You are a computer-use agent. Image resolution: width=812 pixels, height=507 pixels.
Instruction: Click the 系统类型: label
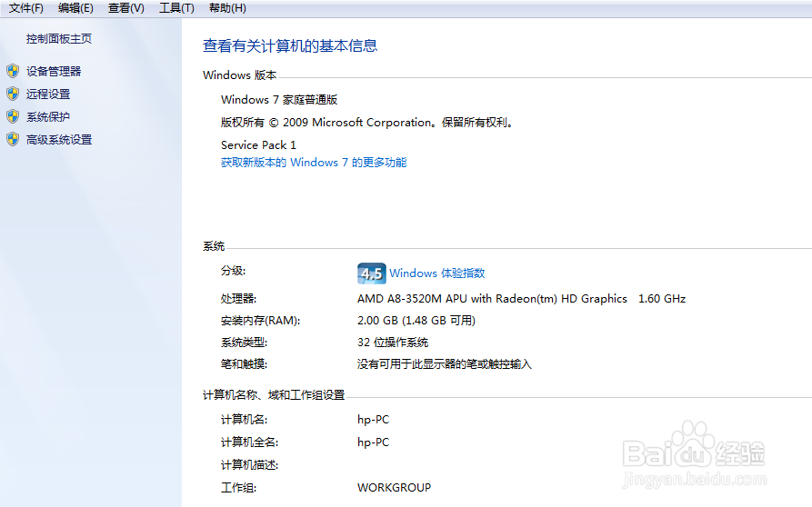point(244,343)
